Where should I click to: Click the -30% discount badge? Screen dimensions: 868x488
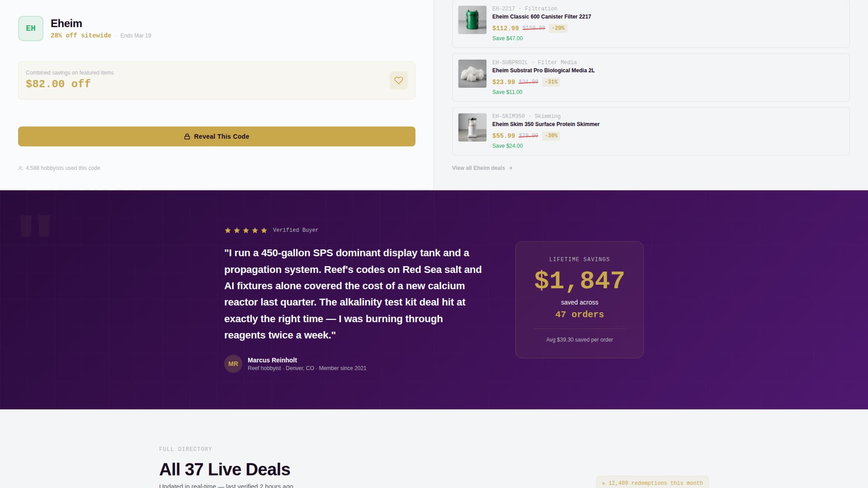(551, 136)
